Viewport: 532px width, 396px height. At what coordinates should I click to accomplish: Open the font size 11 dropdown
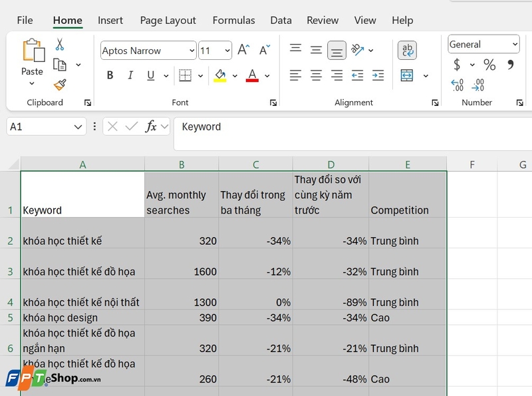[x=227, y=51]
